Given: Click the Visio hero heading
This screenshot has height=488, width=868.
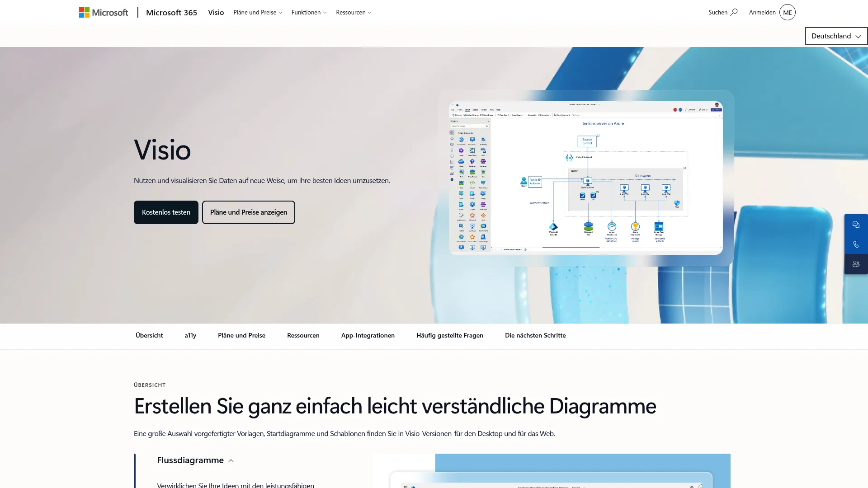Looking at the screenshot, I should coord(162,150).
